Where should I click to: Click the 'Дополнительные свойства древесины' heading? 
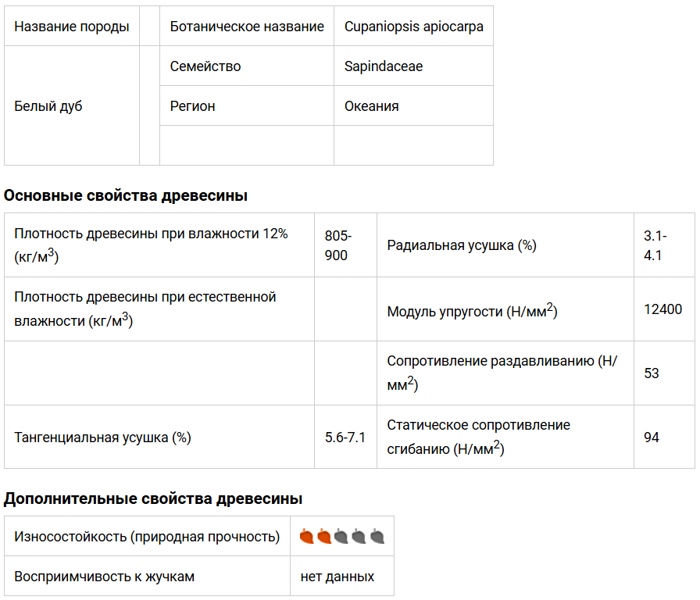click(x=153, y=498)
